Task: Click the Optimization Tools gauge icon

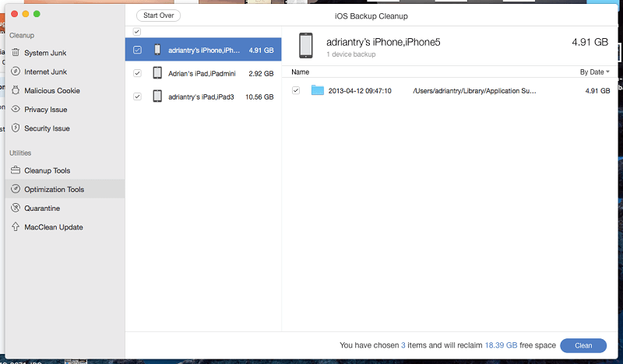Action: (16, 189)
